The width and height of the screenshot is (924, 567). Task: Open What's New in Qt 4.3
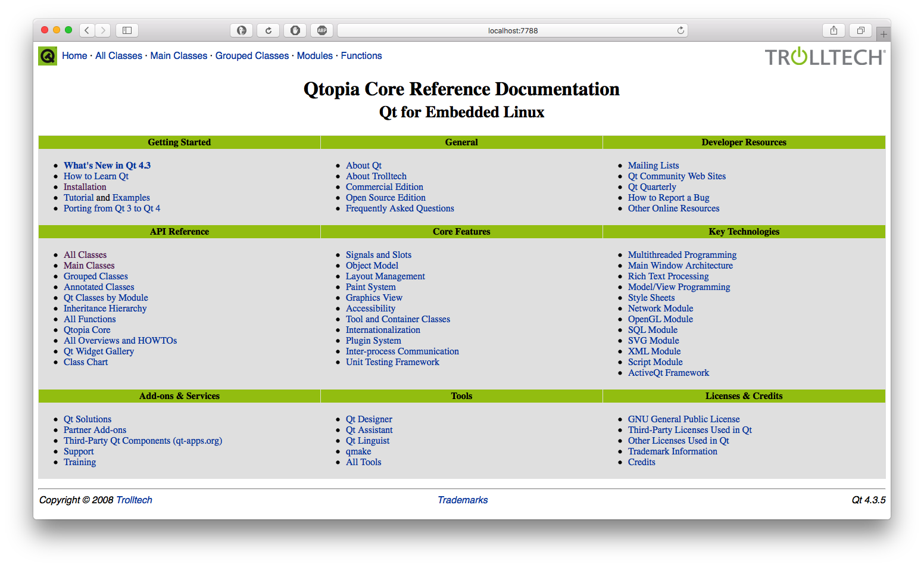(107, 166)
